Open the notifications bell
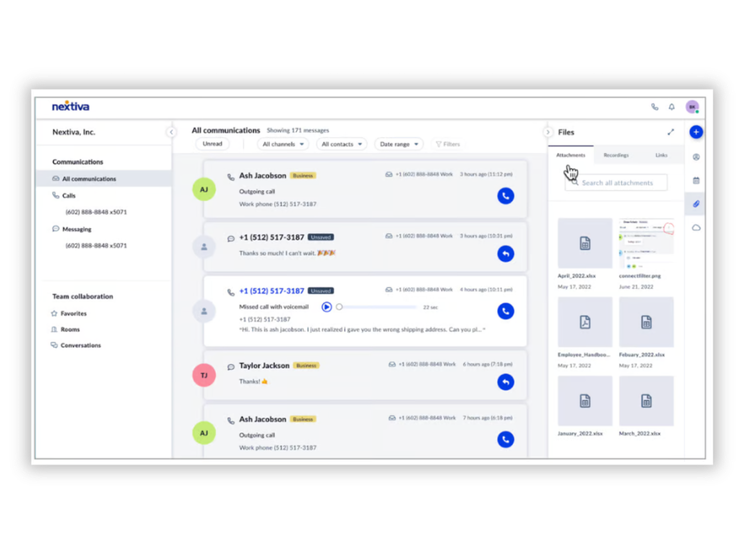The width and height of the screenshot is (748, 534). click(x=672, y=106)
